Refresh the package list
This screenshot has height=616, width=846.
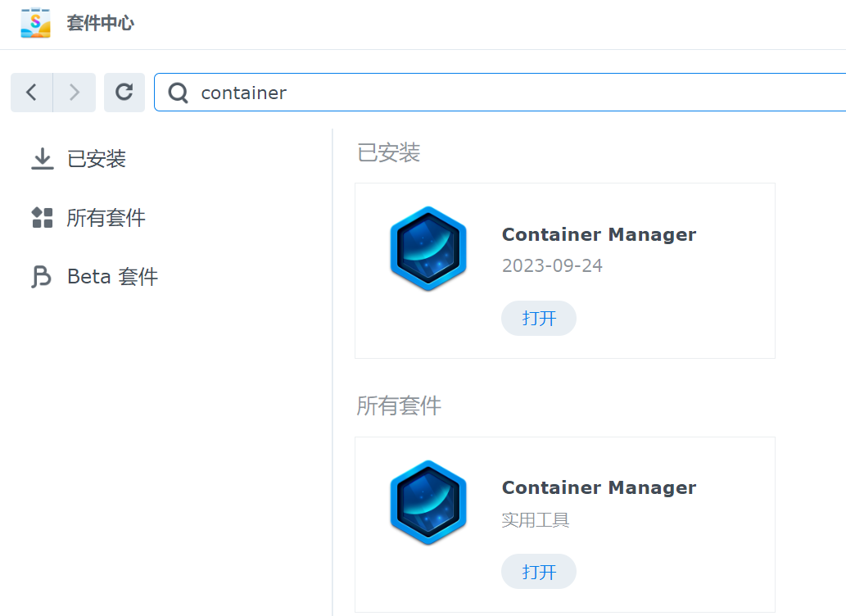tap(124, 93)
